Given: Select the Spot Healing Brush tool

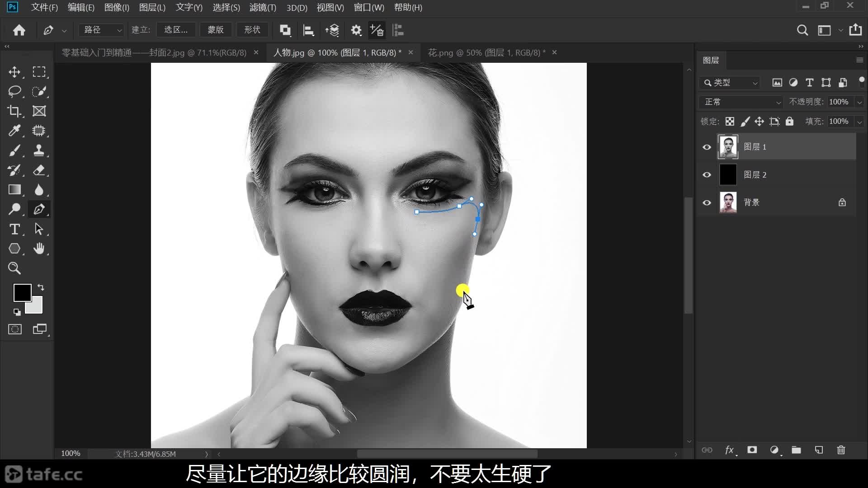Looking at the screenshot, I should click(39, 131).
